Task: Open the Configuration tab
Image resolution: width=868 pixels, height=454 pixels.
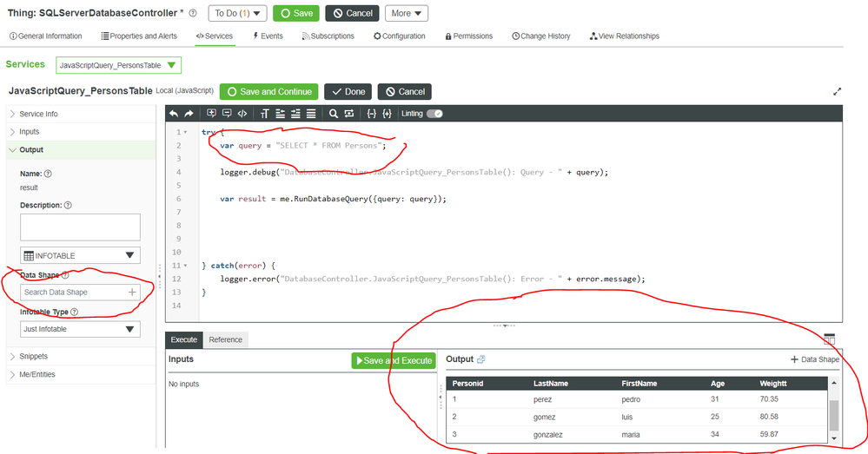Action: pyautogui.click(x=399, y=36)
